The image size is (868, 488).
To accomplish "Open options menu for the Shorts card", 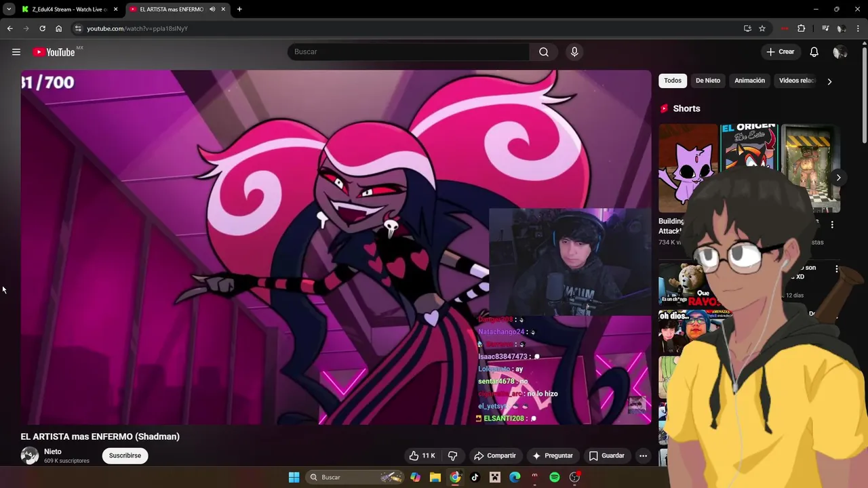I will tap(832, 224).
